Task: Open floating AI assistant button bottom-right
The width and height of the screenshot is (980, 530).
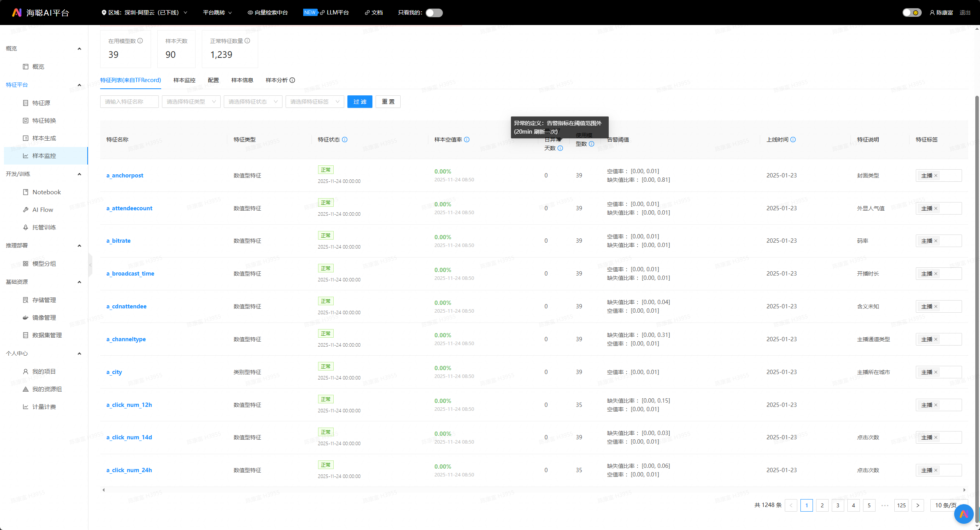Action: coord(964,514)
